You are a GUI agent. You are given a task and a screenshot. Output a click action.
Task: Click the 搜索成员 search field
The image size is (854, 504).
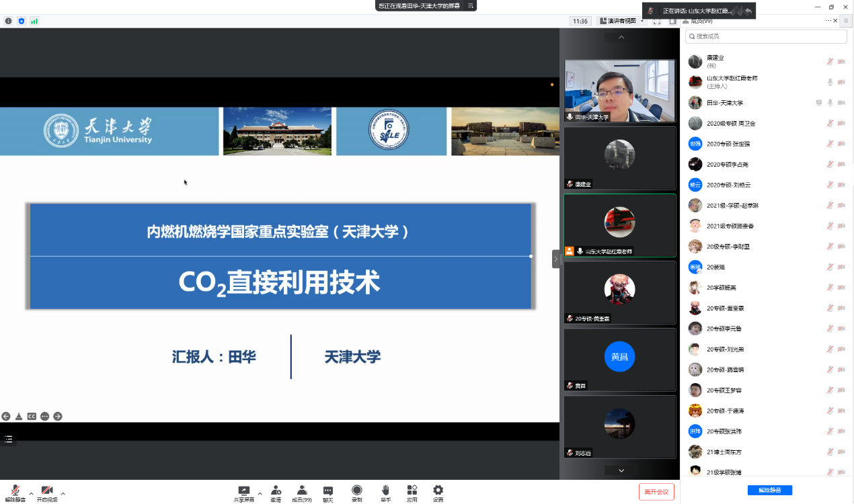point(767,36)
